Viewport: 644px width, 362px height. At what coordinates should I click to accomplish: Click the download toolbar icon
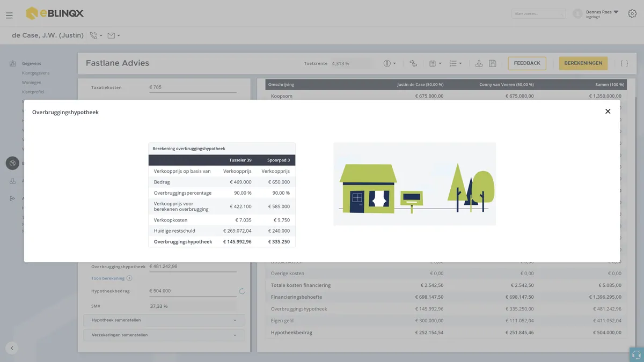coord(479,63)
